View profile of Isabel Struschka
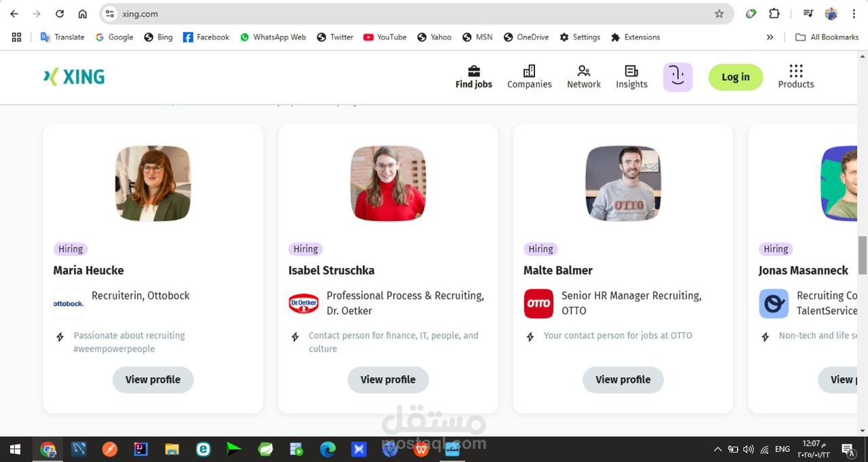 388,379
